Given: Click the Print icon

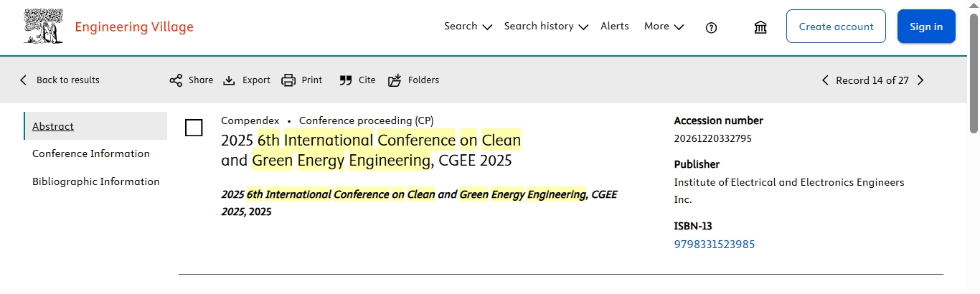Looking at the screenshot, I should [x=288, y=80].
